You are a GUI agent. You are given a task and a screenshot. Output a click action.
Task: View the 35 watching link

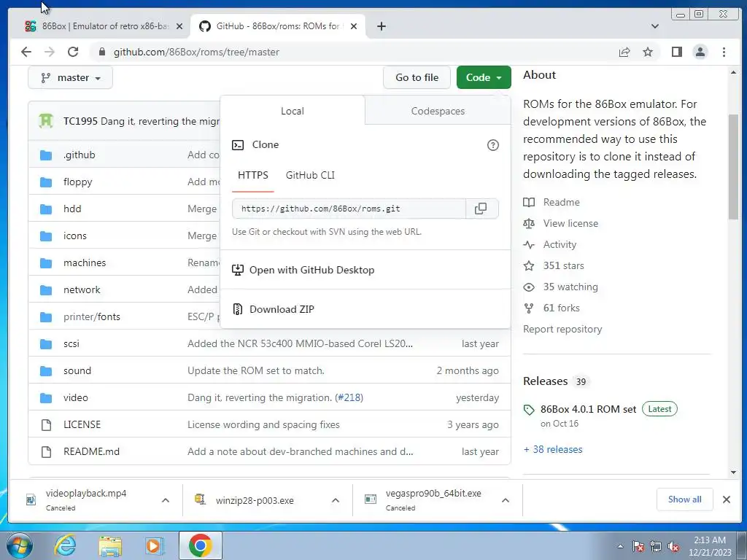click(x=561, y=287)
